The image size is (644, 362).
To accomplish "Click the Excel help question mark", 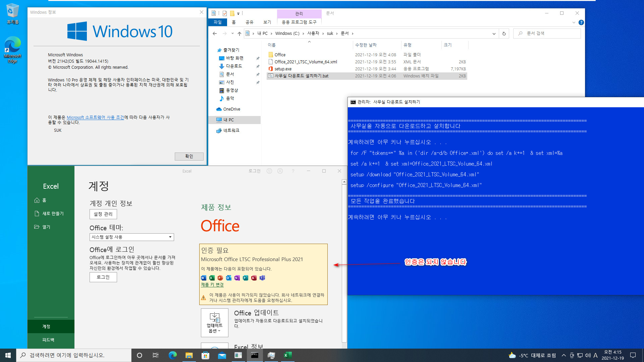I will (293, 171).
